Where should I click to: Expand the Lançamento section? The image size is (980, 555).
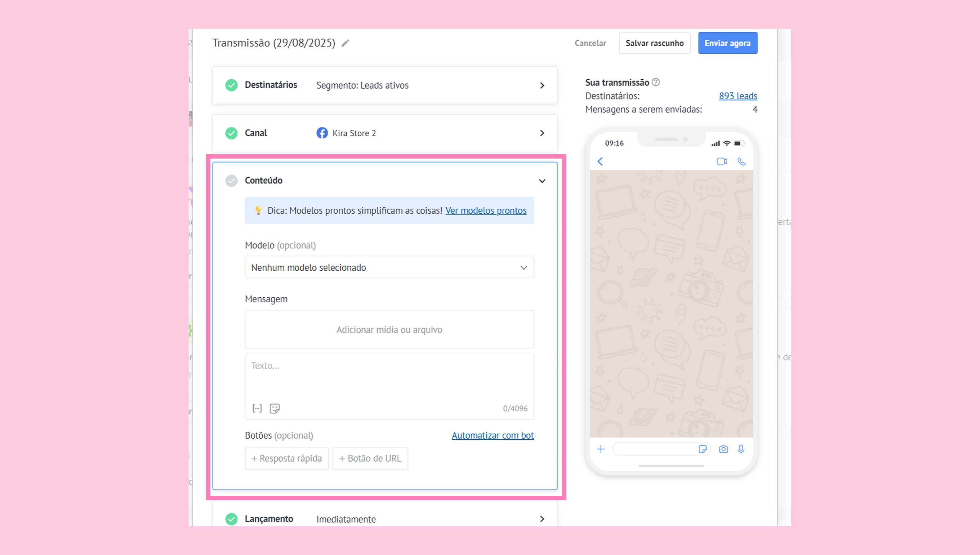[542, 519]
